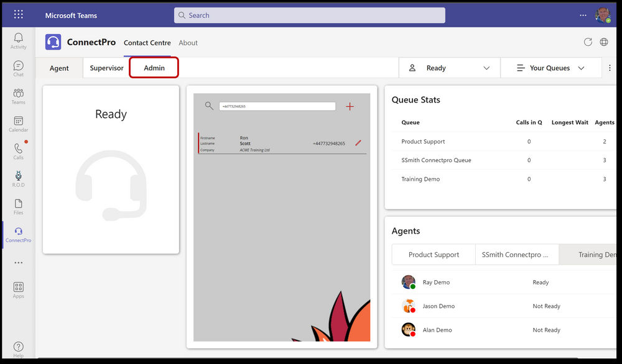Click the contact search magnifier icon
The image size is (622, 364).
pos(209,106)
